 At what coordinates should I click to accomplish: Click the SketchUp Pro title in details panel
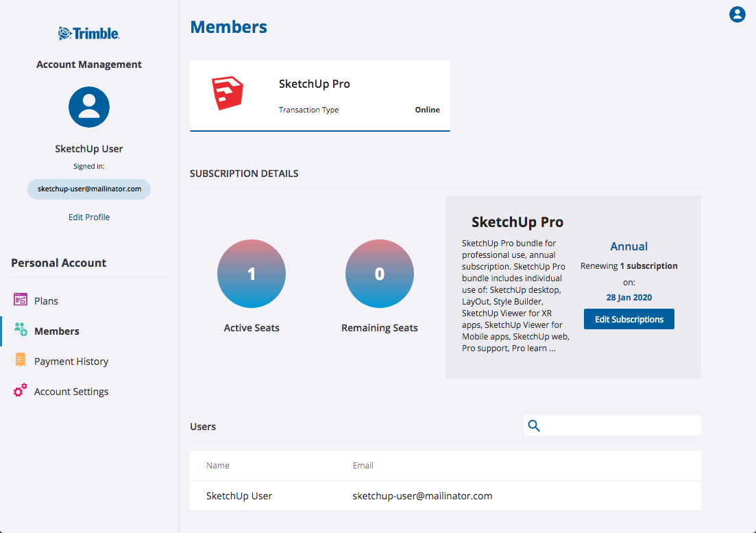(x=517, y=222)
